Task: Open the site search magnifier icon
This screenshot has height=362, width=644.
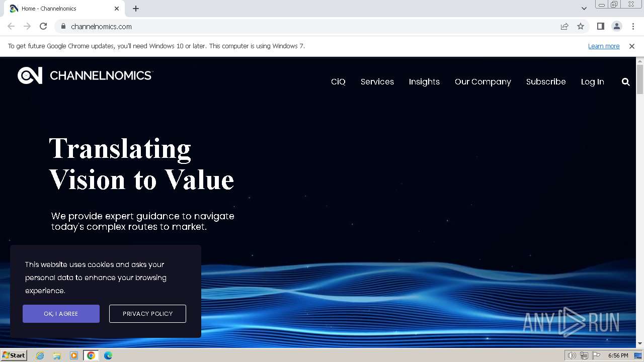Action: point(625,82)
